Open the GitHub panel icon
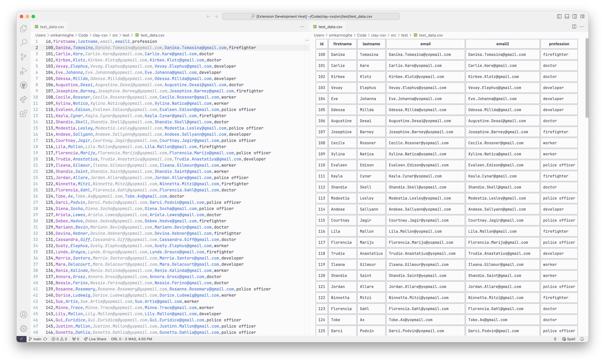 23,85
